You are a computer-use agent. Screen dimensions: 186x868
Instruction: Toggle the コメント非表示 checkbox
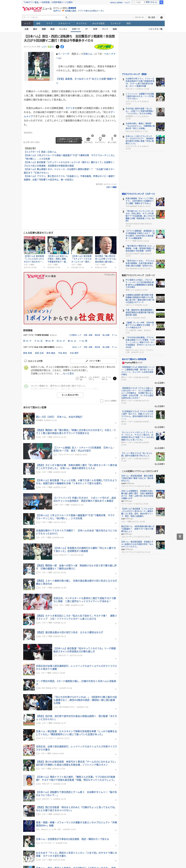pyautogui.click(x=102, y=401)
